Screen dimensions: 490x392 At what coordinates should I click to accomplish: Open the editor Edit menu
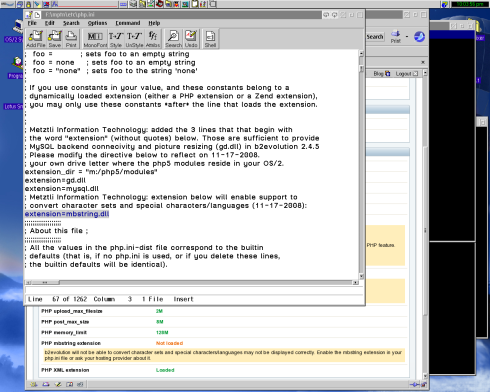point(49,23)
